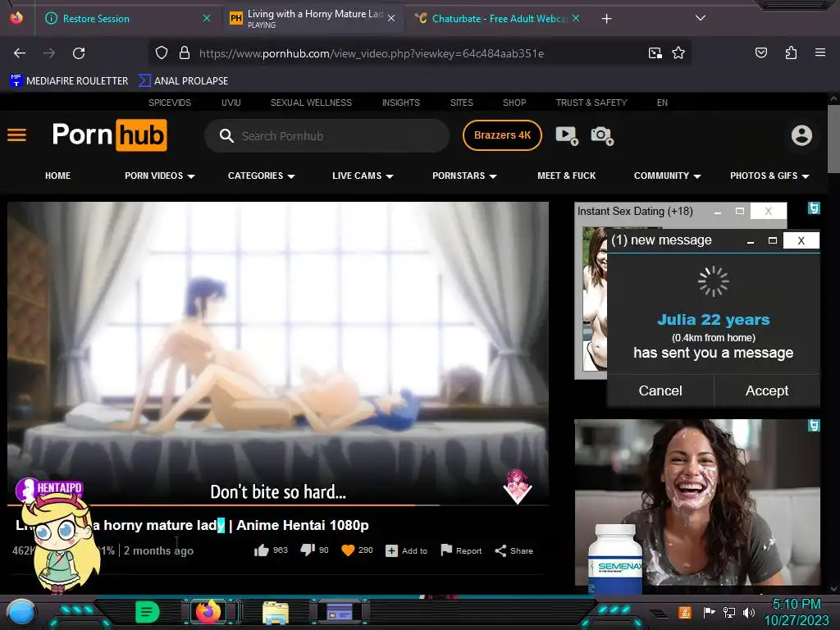
Task: Click the browser forward arrow
Action: click(49, 53)
